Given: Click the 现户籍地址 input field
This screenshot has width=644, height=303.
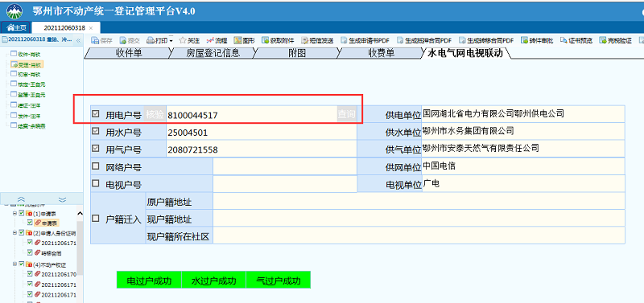Looking at the screenshot, I should tap(419, 218).
